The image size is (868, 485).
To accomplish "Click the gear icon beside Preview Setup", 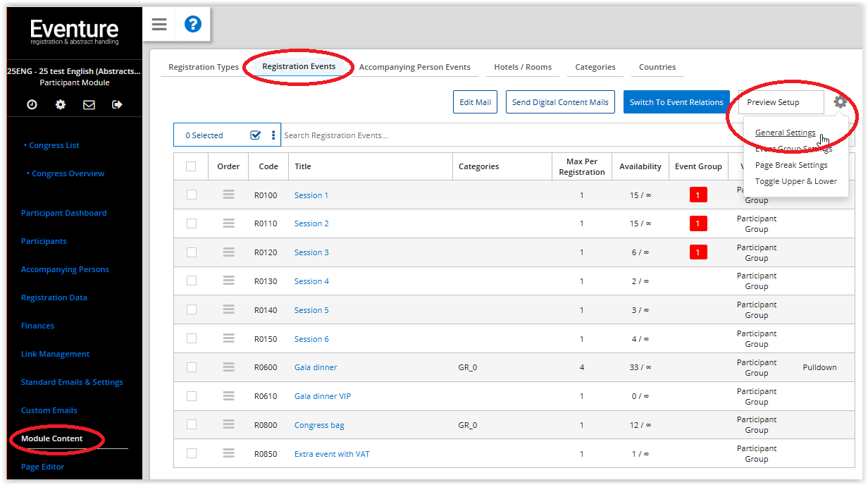I will click(x=840, y=102).
